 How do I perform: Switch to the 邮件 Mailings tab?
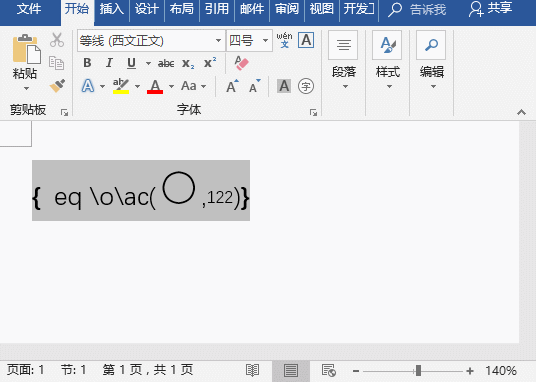(252, 9)
